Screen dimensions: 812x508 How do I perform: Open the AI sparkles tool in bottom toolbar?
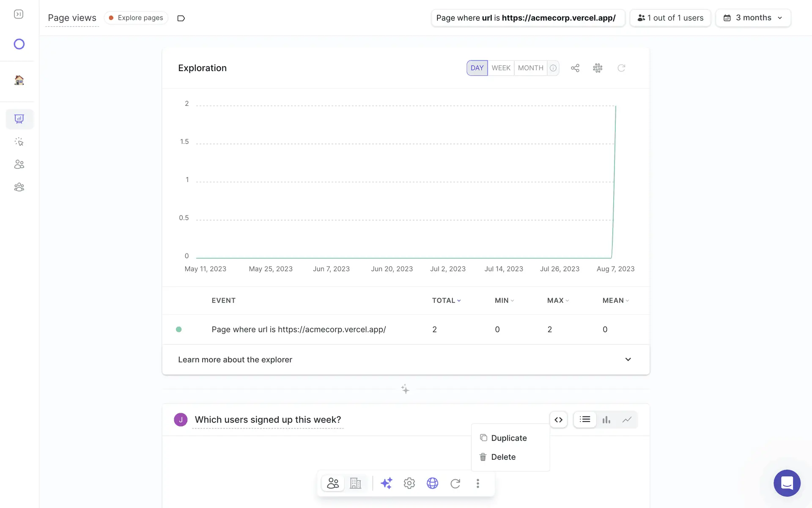point(386,483)
